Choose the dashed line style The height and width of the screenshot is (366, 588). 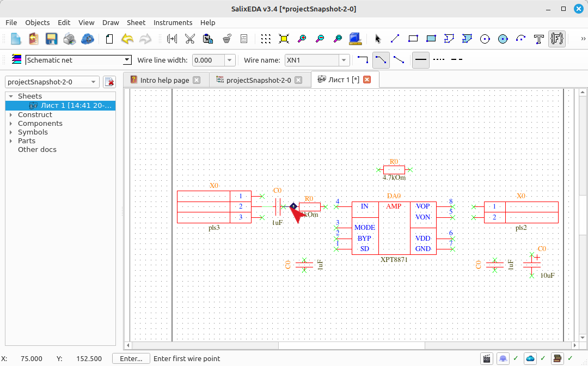point(456,60)
